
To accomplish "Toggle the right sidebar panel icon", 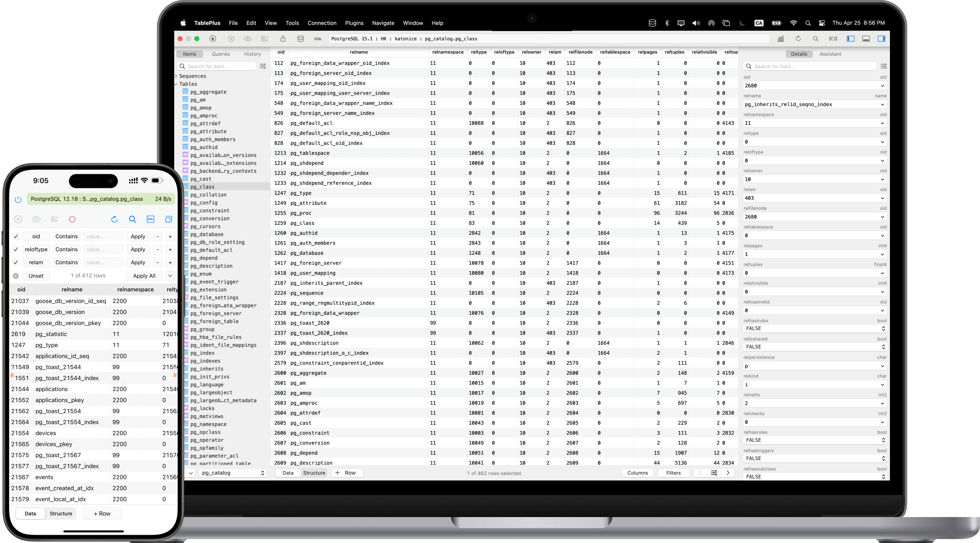I will (881, 39).
